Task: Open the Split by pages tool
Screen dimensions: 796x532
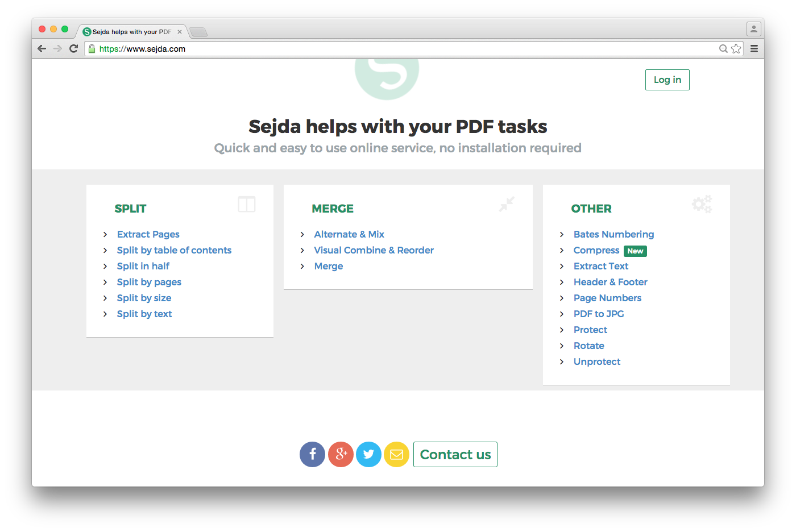Action: (149, 282)
